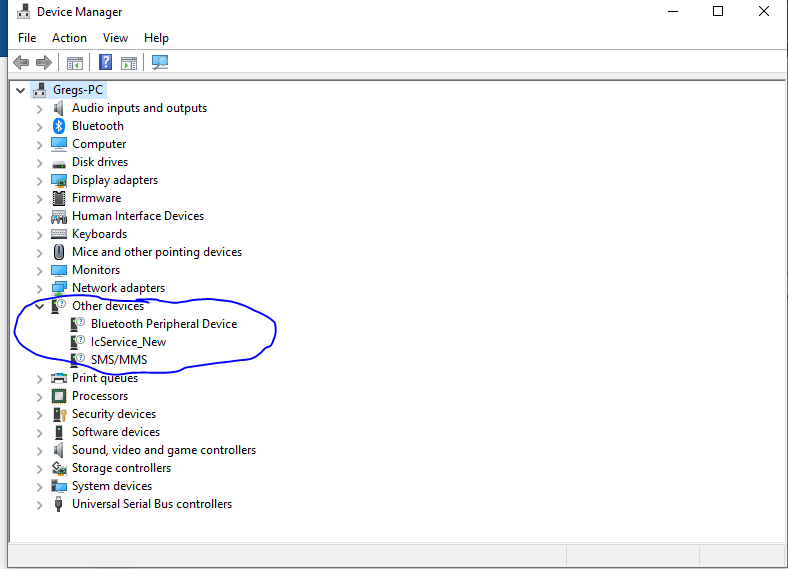Open the File menu

point(27,38)
